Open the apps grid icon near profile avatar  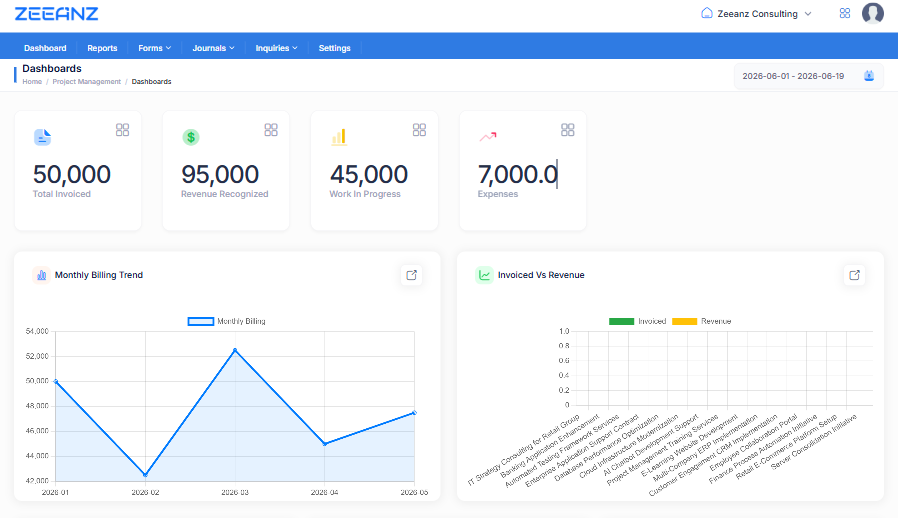(844, 13)
